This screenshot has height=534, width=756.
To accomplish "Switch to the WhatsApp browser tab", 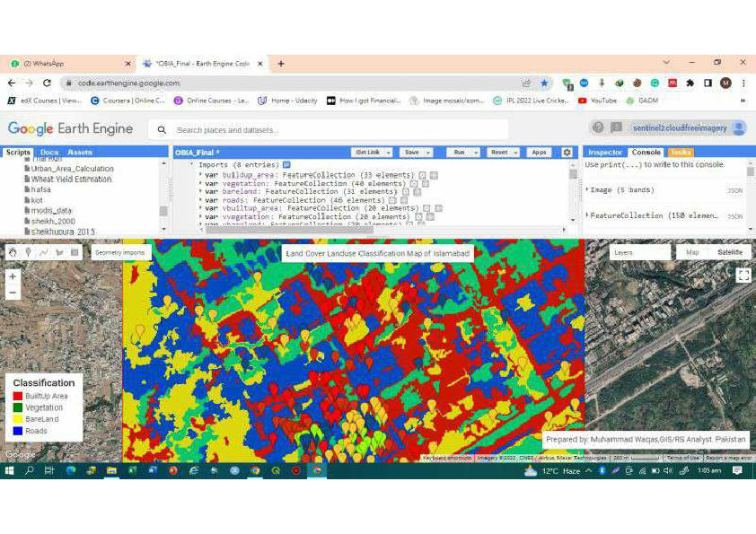I will 68,63.
